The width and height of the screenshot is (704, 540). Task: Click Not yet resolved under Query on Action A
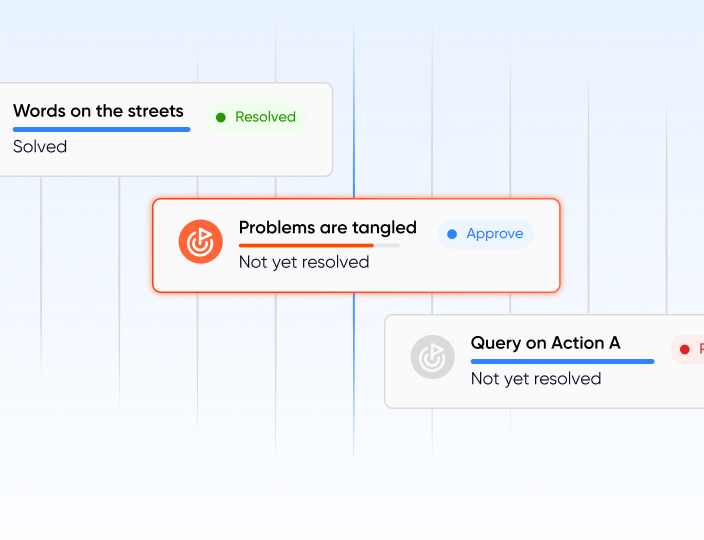coord(535,378)
